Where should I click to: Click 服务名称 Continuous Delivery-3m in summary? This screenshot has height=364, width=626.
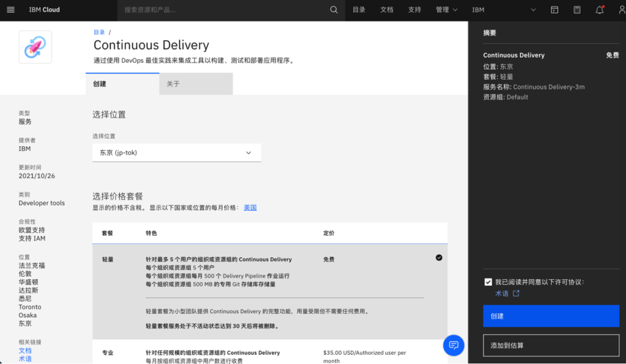pos(534,87)
